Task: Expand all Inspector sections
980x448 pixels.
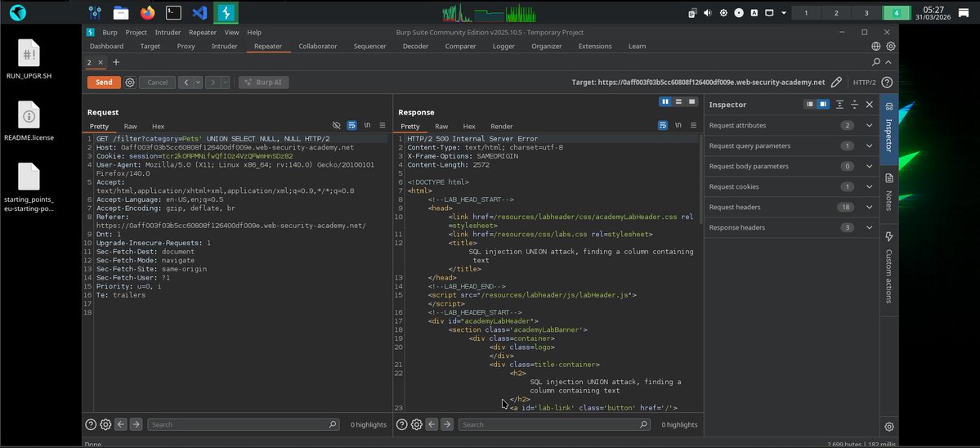Action: click(839, 105)
